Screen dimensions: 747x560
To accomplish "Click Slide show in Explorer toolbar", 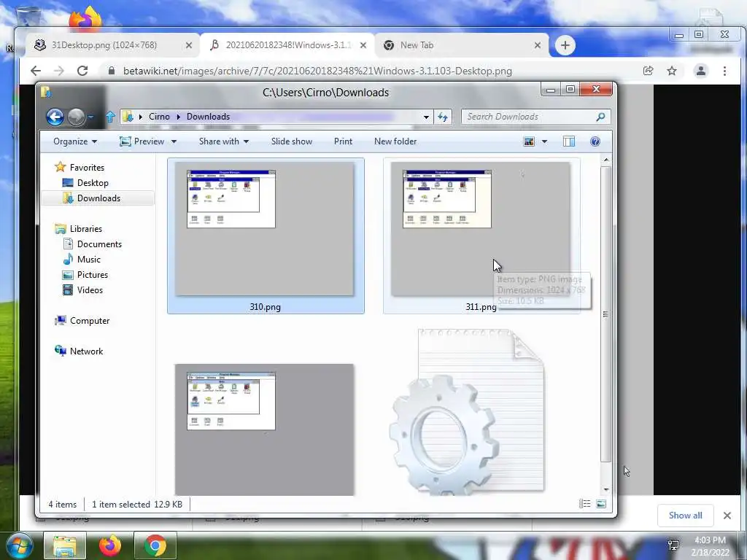I will (292, 141).
